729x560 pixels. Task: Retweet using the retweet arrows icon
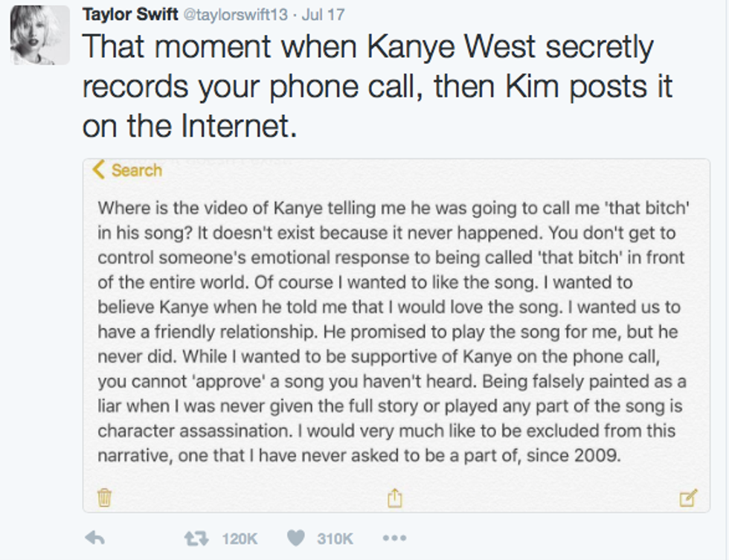pos(196,538)
